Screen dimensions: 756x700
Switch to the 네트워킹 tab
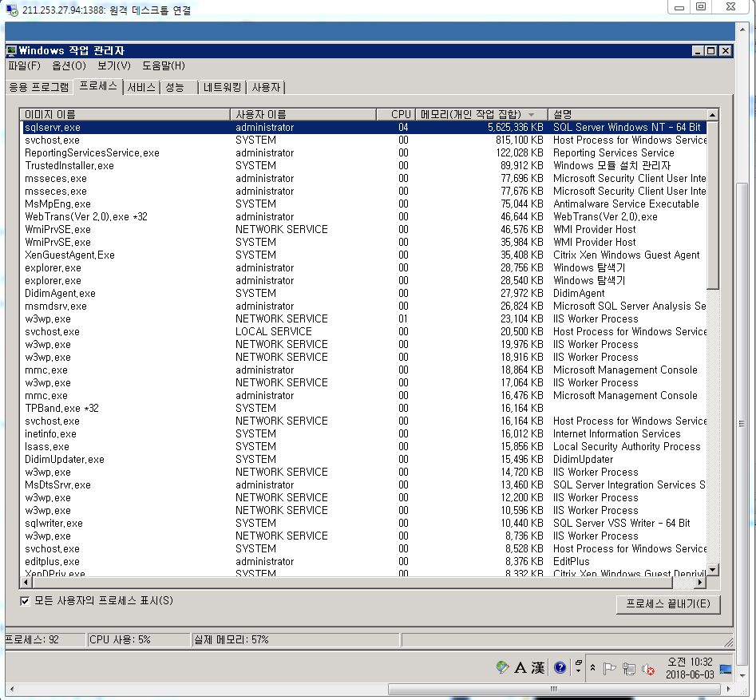point(222,87)
